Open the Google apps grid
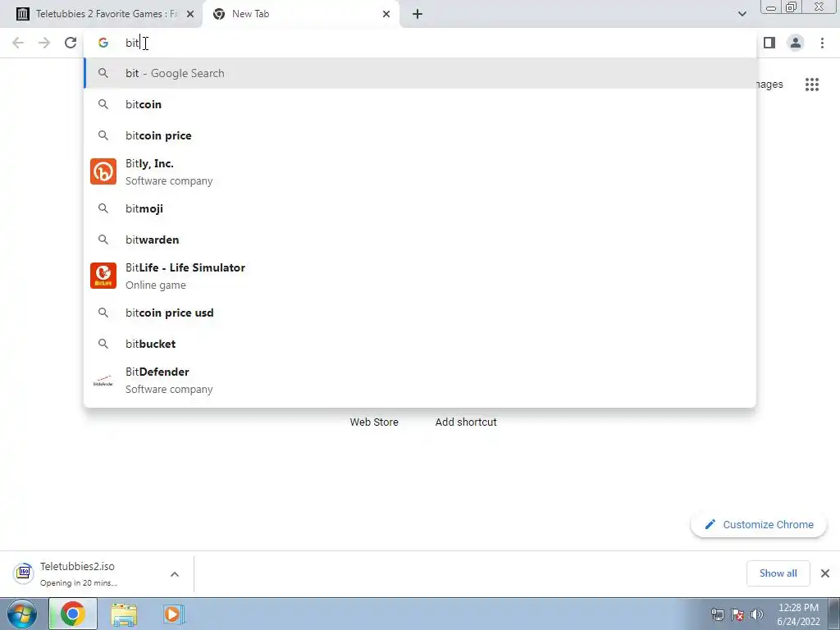The height and width of the screenshot is (630, 840). 812,84
